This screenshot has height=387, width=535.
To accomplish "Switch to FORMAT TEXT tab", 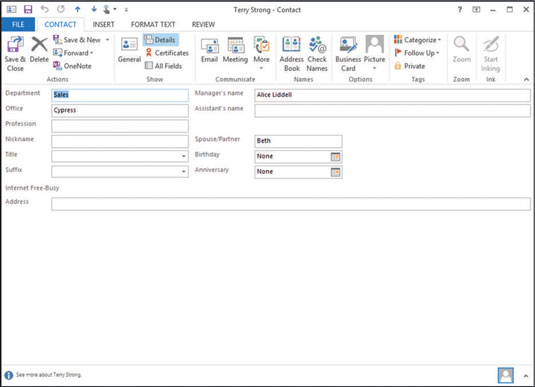I will pyautogui.click(x=153, y=25).
